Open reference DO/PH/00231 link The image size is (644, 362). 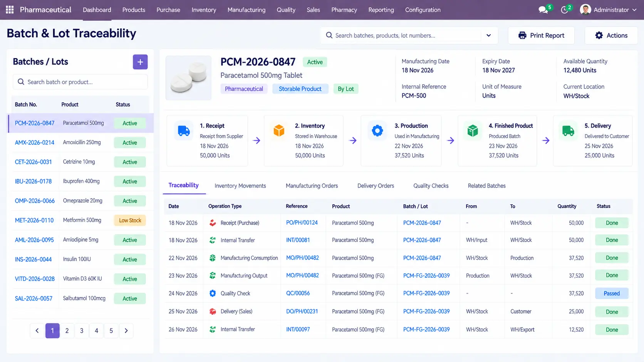coord(302,311)
